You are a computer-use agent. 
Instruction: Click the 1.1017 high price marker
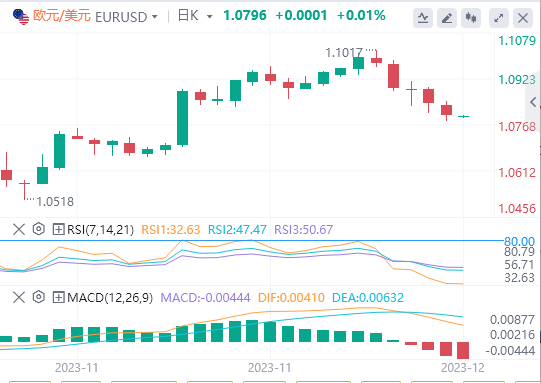click(x=344, y=53)
